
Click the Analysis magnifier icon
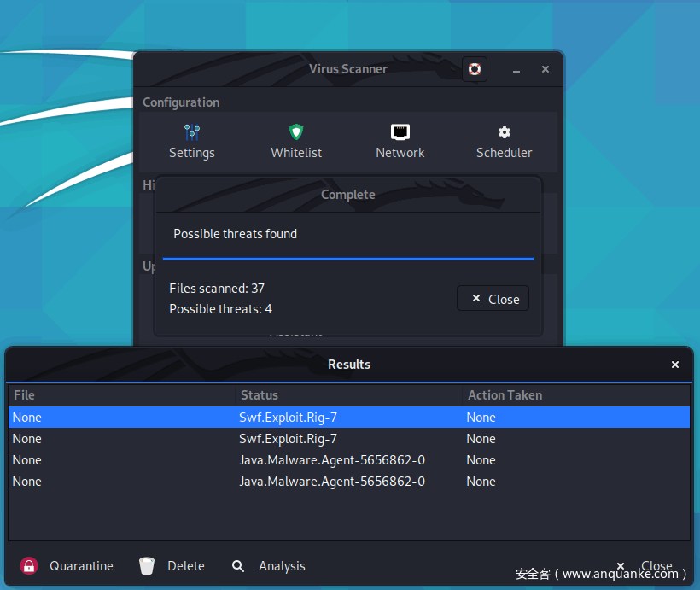(238, 566)
